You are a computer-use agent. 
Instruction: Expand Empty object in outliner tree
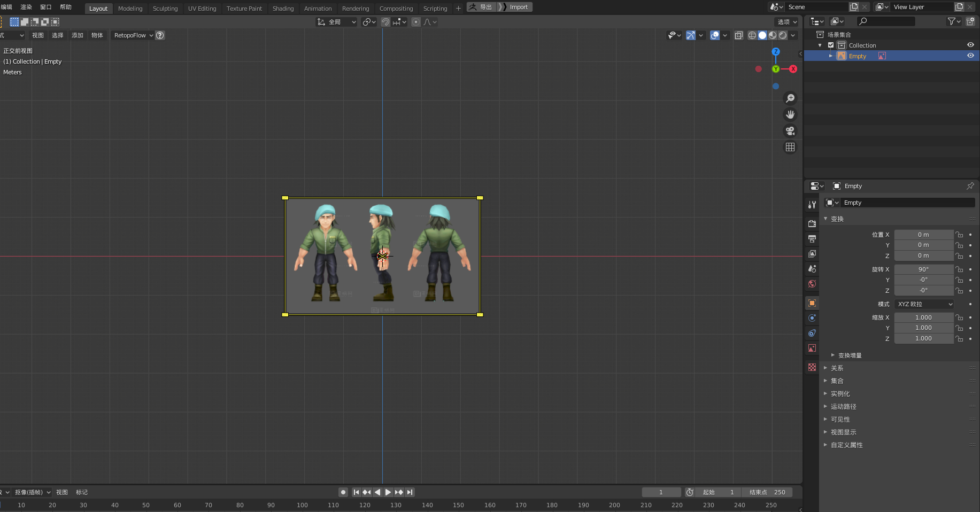coord(831,56)
